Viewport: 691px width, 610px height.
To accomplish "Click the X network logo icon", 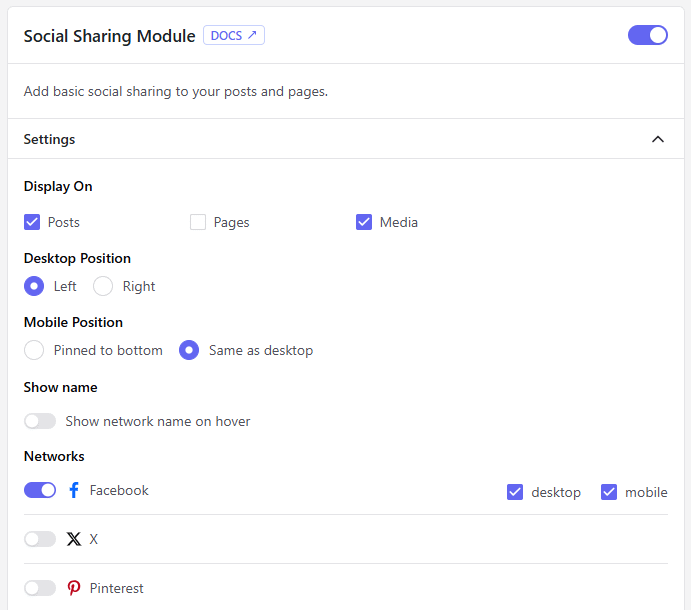I will tap(74, 539).
